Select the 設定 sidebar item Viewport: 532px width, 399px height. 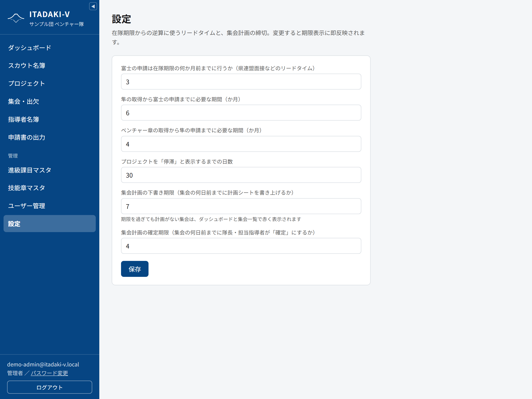[x=50, y=224]
